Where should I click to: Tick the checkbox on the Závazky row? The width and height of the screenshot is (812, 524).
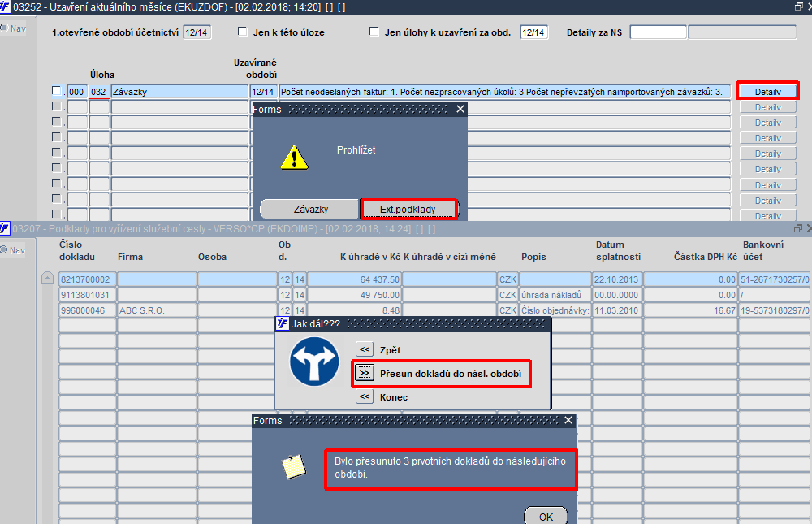57,91
